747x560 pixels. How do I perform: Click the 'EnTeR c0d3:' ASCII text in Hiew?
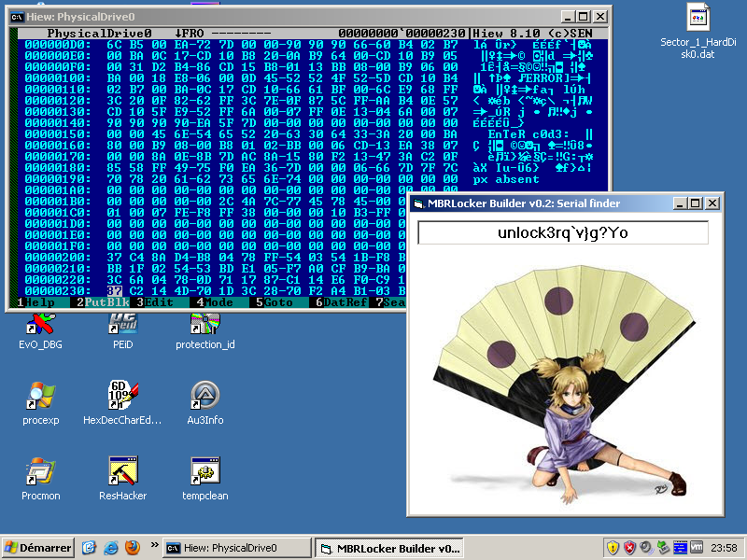point(528,134)
